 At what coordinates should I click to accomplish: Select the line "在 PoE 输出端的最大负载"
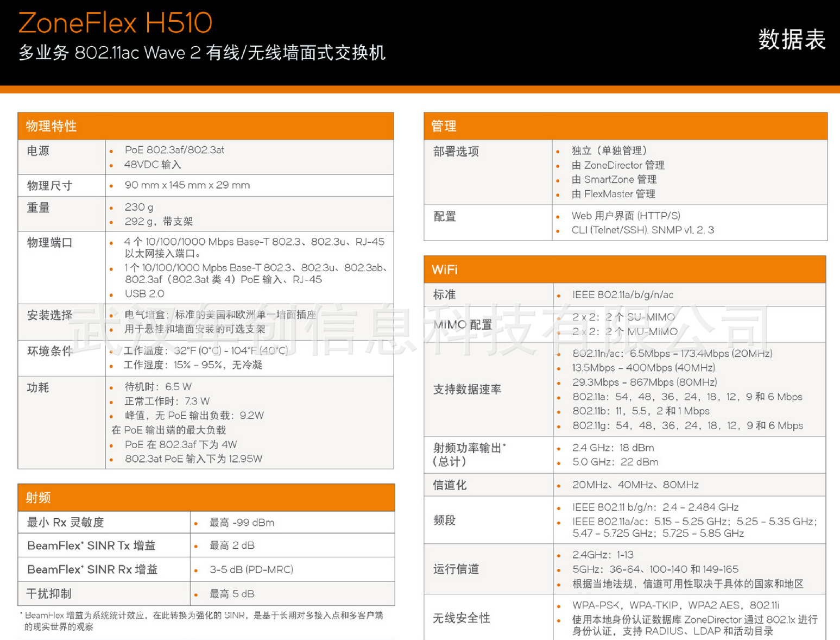pos(168,430)
